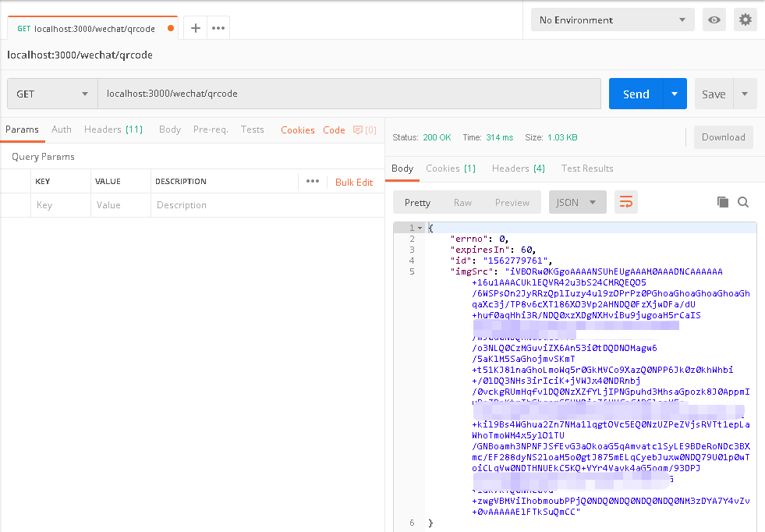Expand Send button dropdown arrow
This screenshot has width=765, height=532.
tap(675, 94)
